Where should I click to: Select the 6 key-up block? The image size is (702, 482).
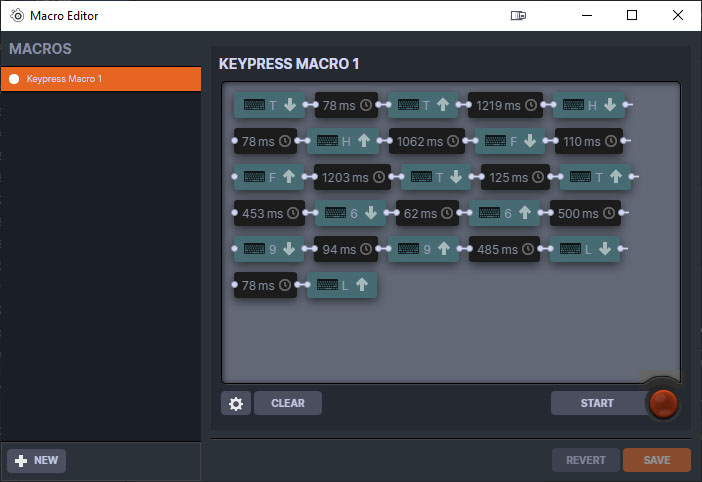[505, 213]
